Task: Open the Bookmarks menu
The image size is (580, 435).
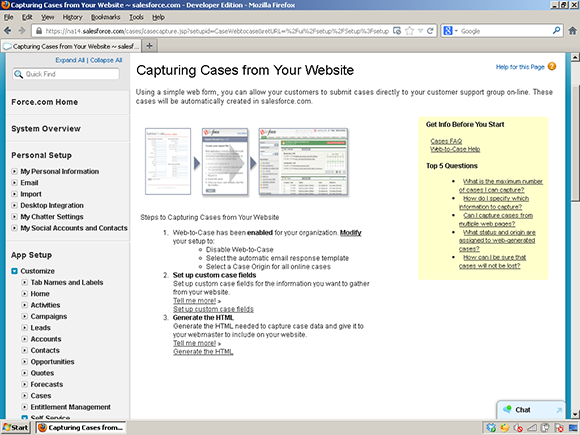Action: pyautogui.click(x=105, y=17)
